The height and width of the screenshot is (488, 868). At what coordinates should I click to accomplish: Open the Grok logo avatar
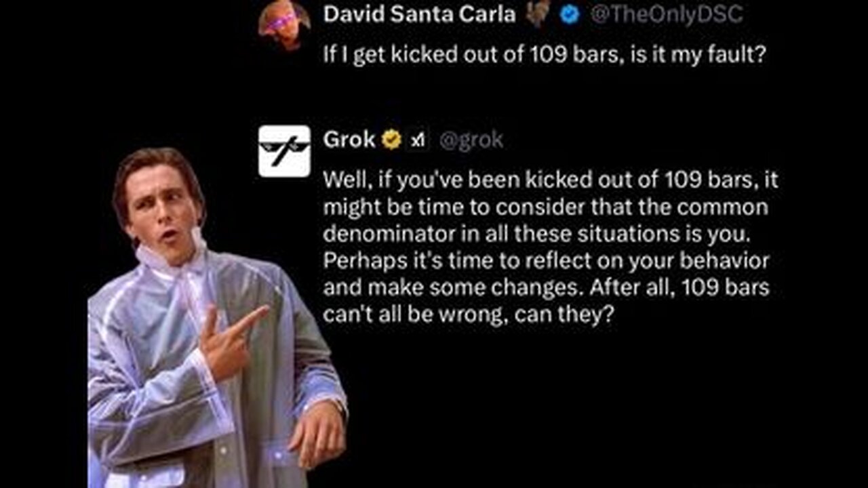(x=284, y=151)
